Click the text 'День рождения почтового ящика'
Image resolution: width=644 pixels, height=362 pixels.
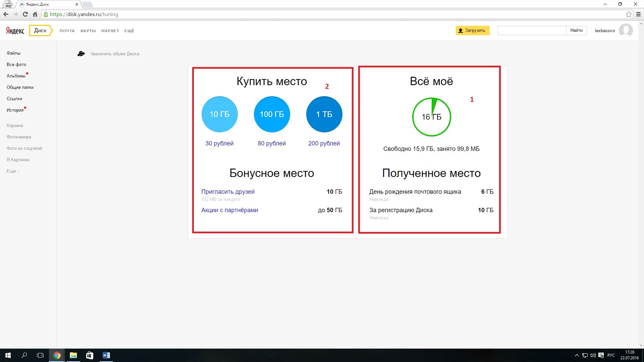[415, 192]
